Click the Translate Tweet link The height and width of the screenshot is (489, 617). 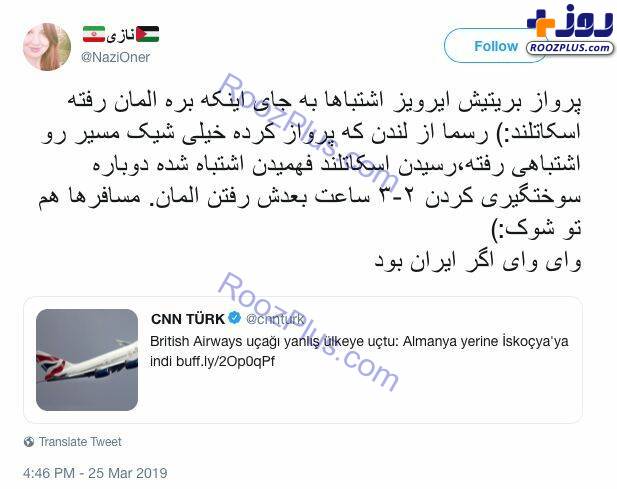coord(80,442)
